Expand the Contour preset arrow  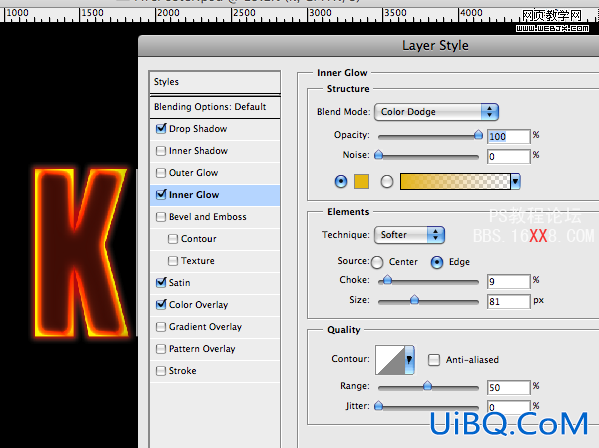coord(409,360)
